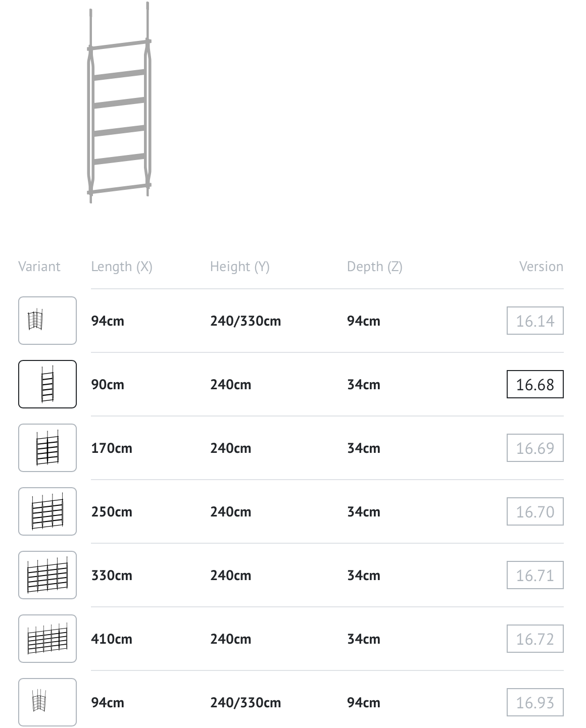The image size is (586, 728).
Task: Select version 16.72
Action: coord(535,639)
